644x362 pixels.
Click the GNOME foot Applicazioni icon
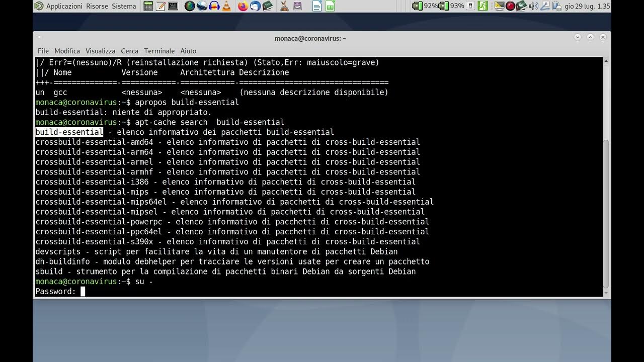39,6
